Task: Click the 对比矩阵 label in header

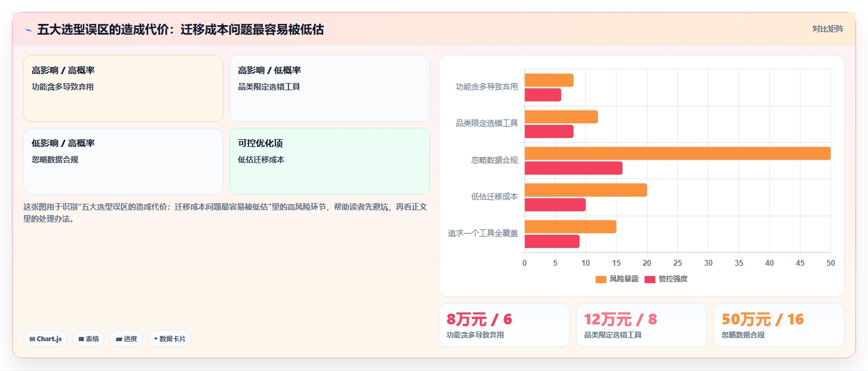Action: point(827,29)
